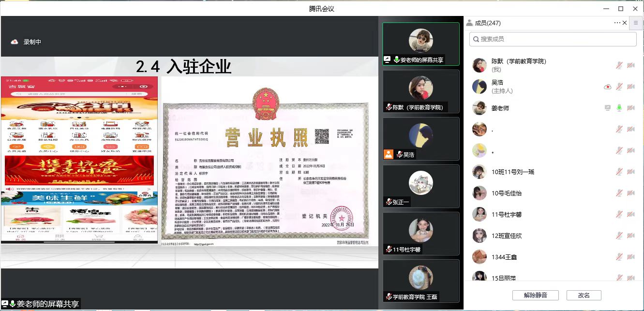Close the members panel with the X

[625, 23]
